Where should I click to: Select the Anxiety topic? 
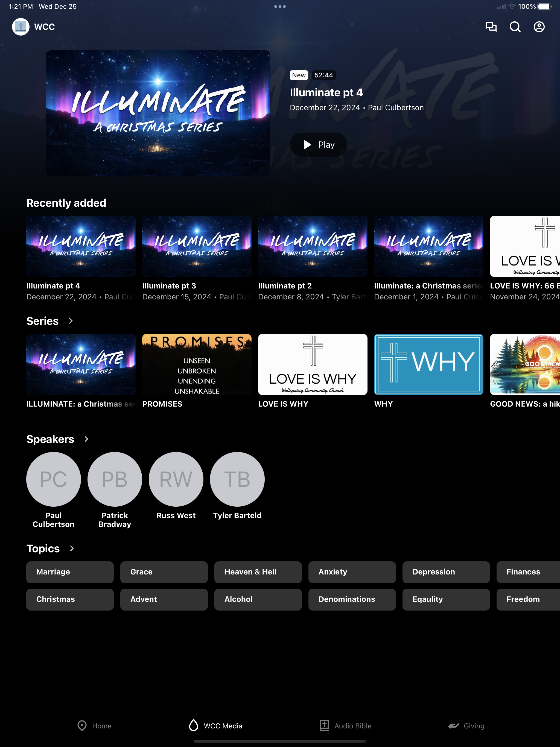(352, 572)
